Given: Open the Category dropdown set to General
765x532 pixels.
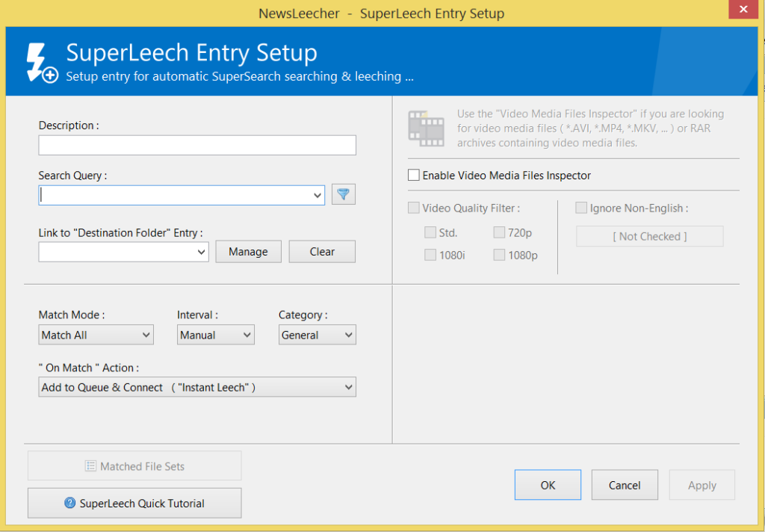Looking at the screenshot, I should 317,335.
